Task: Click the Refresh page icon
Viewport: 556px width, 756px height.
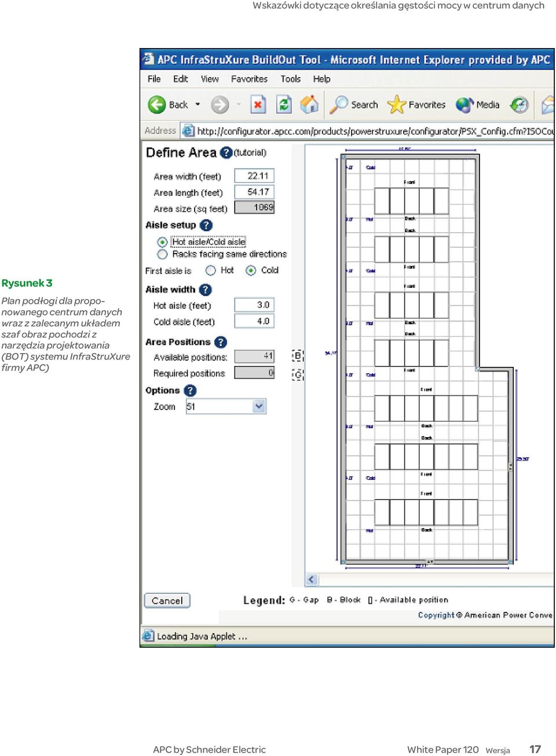Action: [x=284, y=105]
